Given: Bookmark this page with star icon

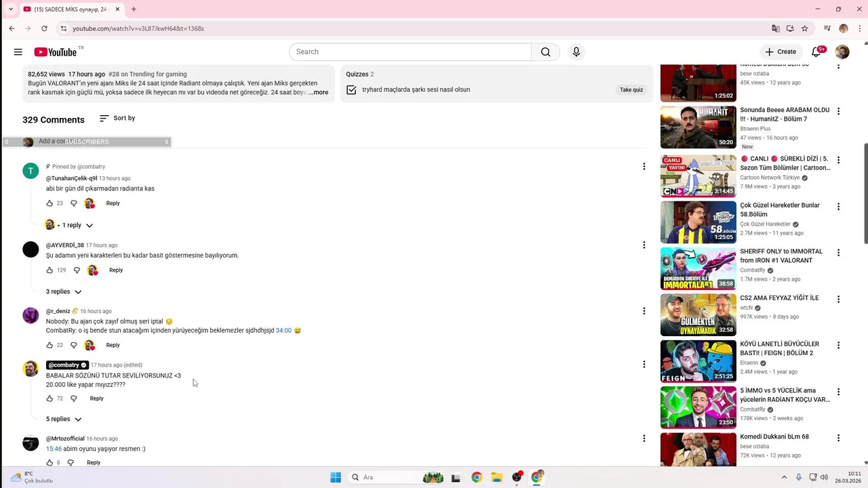Looking at the screenshot, I should pos(804,28).
